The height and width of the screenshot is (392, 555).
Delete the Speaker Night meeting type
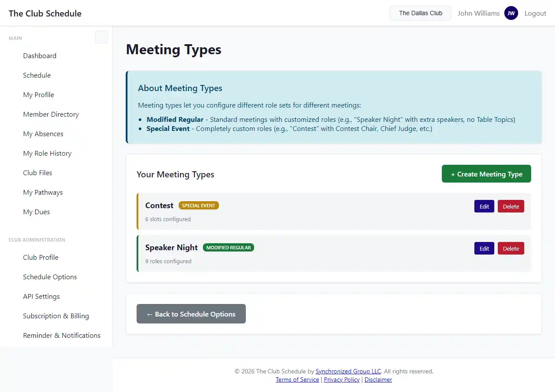tap(510, 248)
